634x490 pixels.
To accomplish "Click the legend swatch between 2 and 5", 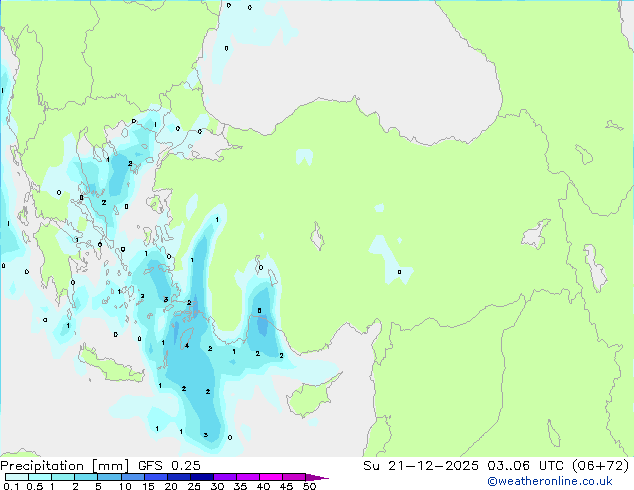I will pyautogui.click(x=86, y=477).
